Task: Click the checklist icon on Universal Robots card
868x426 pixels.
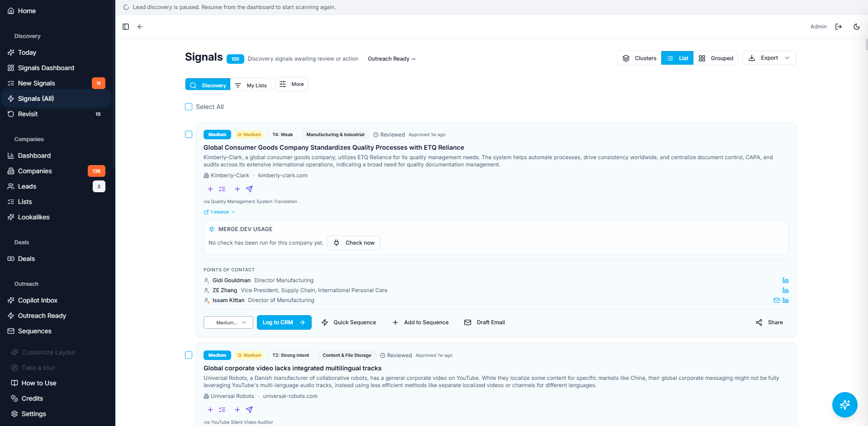Action: pyautogui.click(x=222, y=410)
